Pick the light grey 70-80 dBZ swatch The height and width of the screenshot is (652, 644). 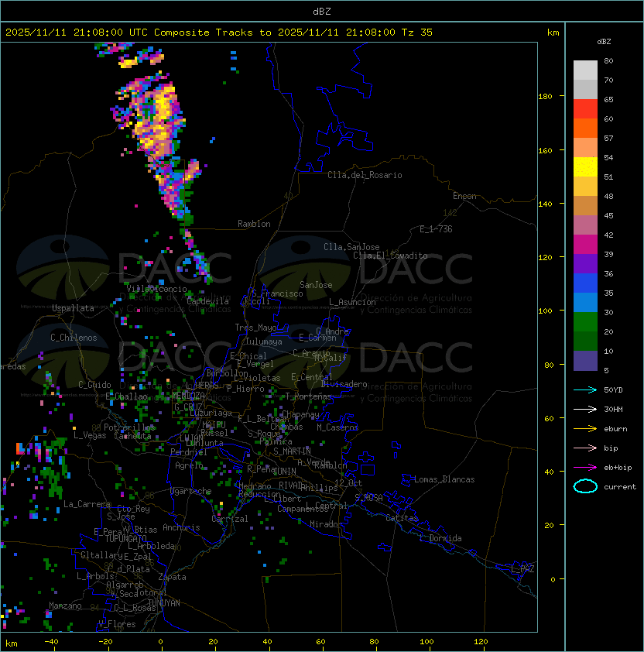tap(585, 70)
